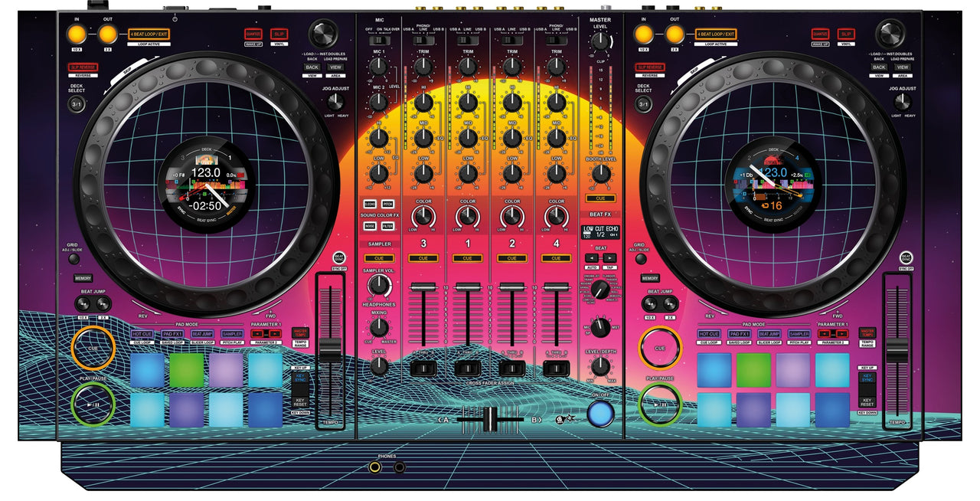Click left deck Beat Jump backward arrow
980x501 pixels.
coord(83,304)
